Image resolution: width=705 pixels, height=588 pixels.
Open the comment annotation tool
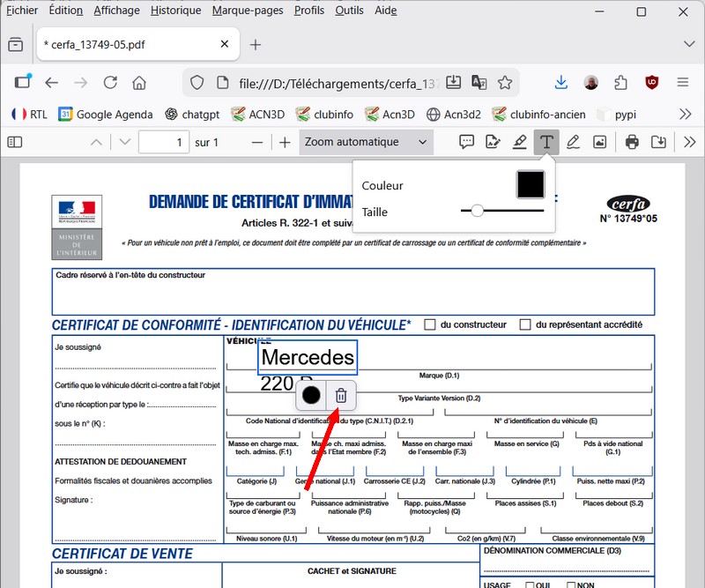(x=467, y=142)
